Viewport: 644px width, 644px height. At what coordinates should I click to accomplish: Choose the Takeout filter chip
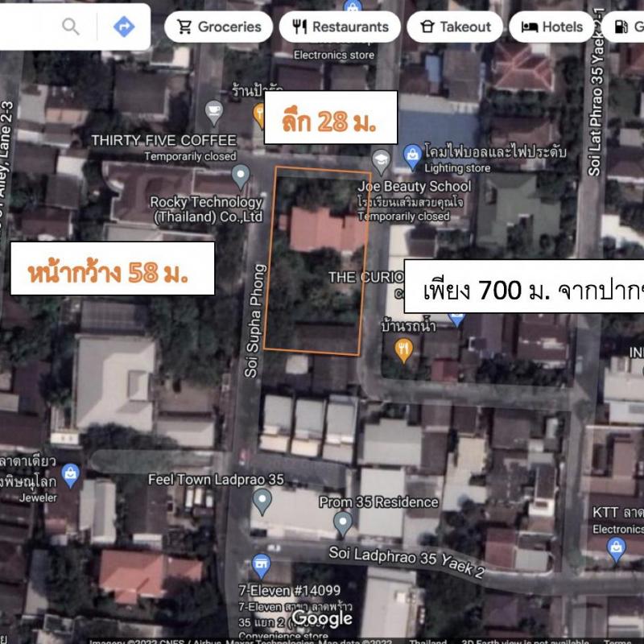(455, 27)
